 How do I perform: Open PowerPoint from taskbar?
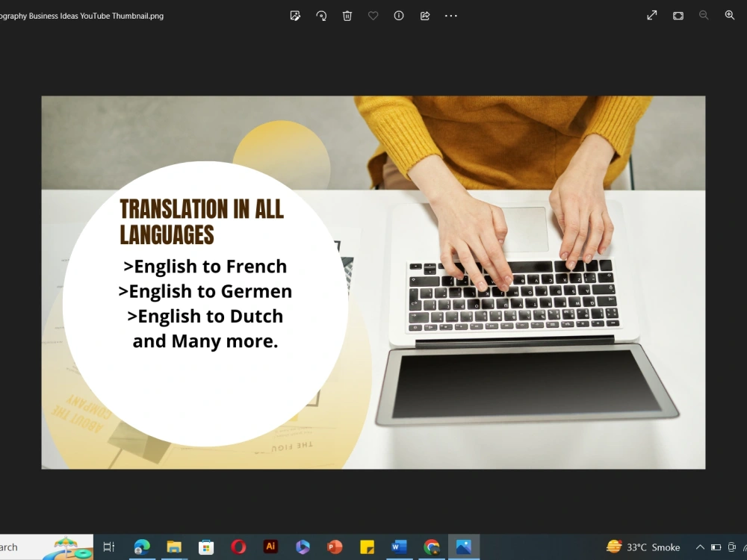[335, 547]
